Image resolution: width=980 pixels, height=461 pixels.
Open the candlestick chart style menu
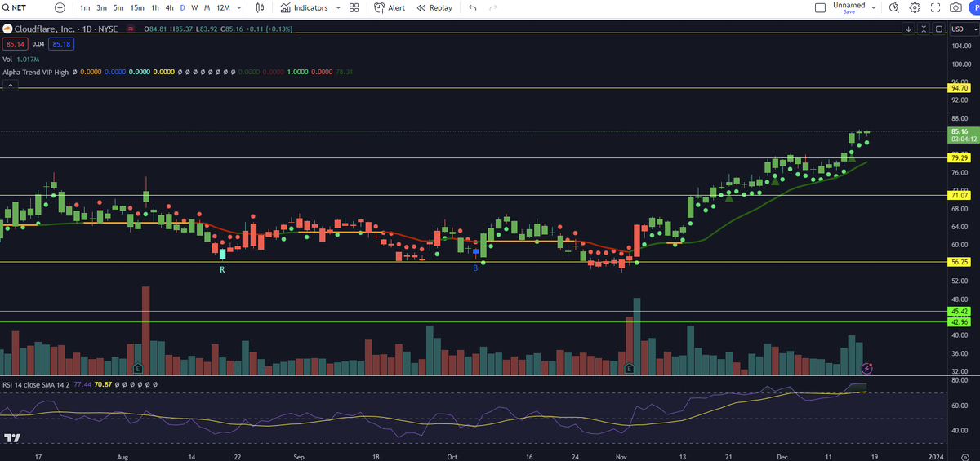click(x=260, y=7)
